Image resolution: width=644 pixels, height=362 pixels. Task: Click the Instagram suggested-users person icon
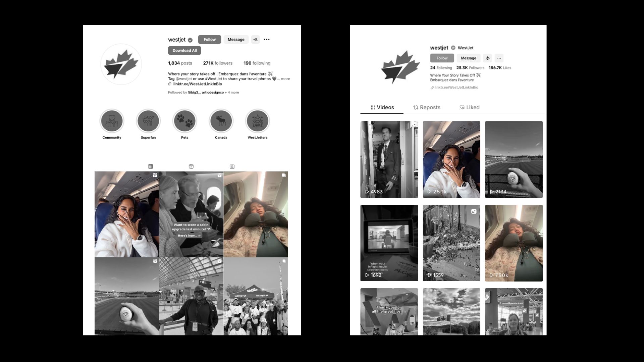(255, 40)
